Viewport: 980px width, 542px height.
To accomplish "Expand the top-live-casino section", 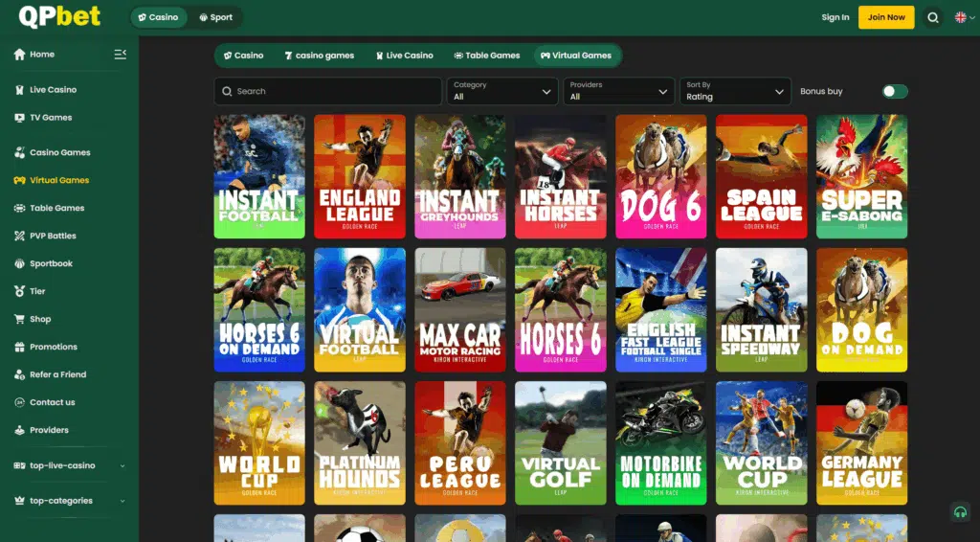I will pos(69,465).
